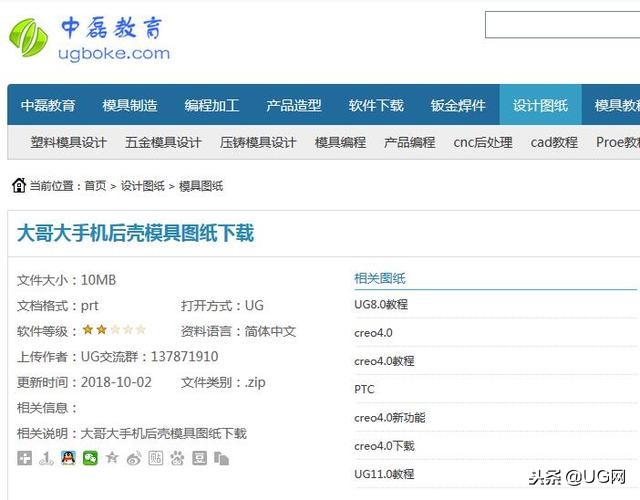Go to cad教程 submenu
Image resolution: width=640 pixels, height=500 pixels.
(554, 142)
